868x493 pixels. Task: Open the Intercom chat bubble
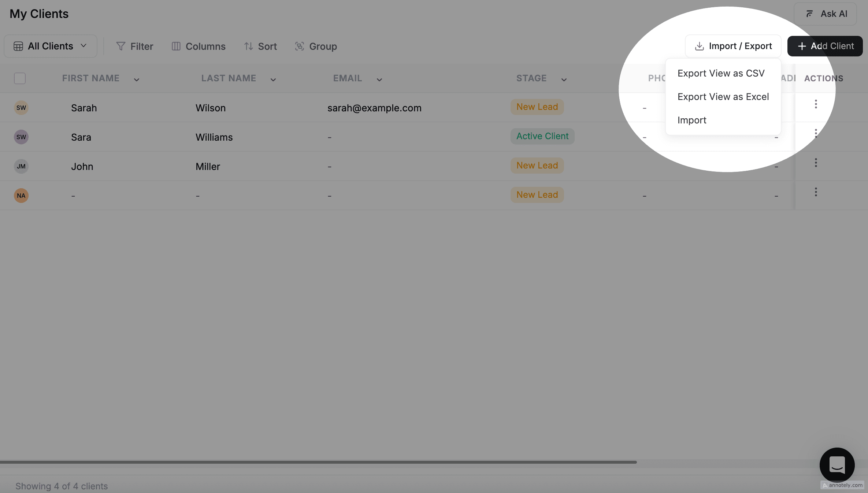click(x=837, y=465)
